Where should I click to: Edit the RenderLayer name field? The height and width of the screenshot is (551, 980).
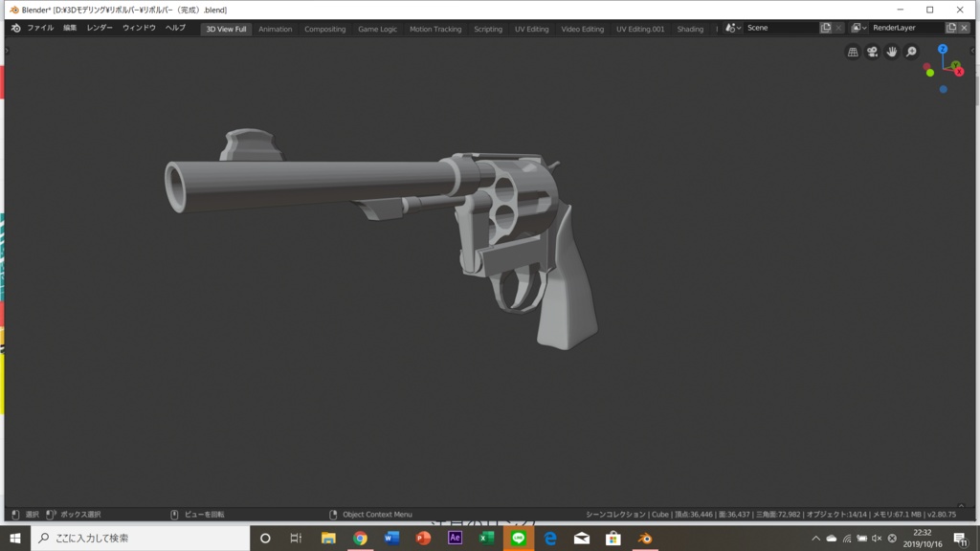[907, 28]
